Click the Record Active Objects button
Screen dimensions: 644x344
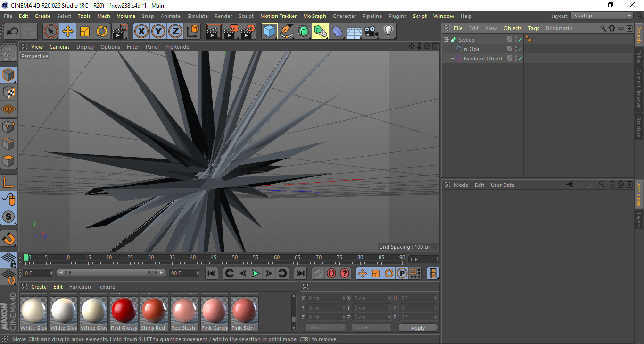coord(318,273)
